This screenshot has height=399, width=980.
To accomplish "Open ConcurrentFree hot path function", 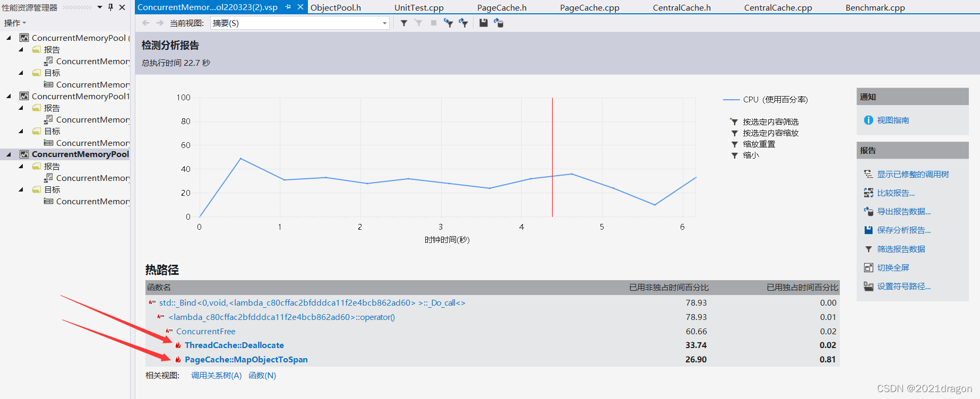I will 205,332.
